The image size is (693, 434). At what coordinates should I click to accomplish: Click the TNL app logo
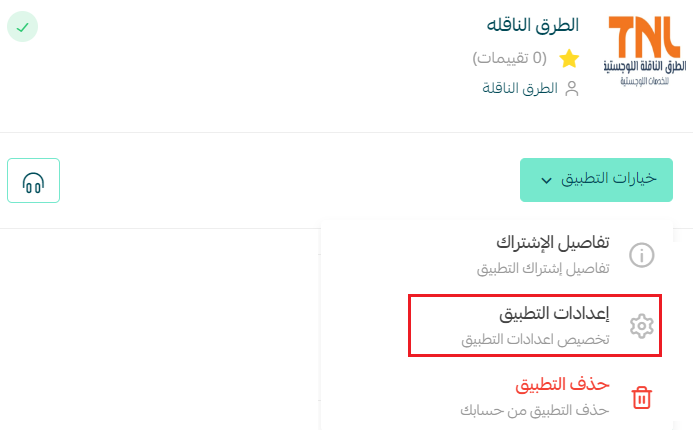[x=645, y=51]
